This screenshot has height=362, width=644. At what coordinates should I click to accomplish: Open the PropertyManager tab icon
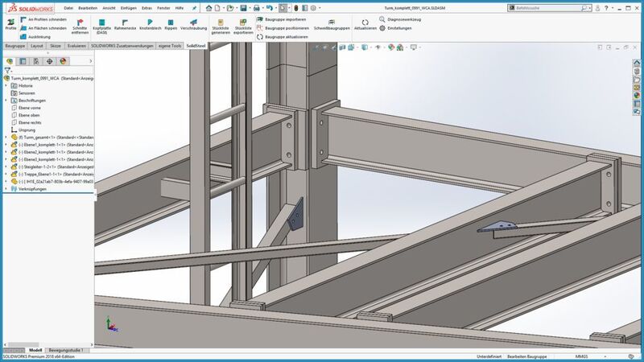pos(23,61)
